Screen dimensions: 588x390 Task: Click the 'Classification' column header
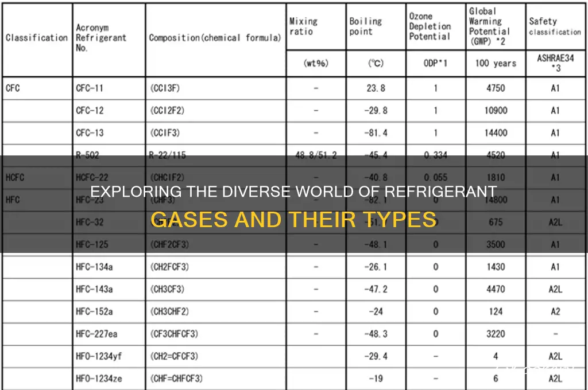point(37,38)
